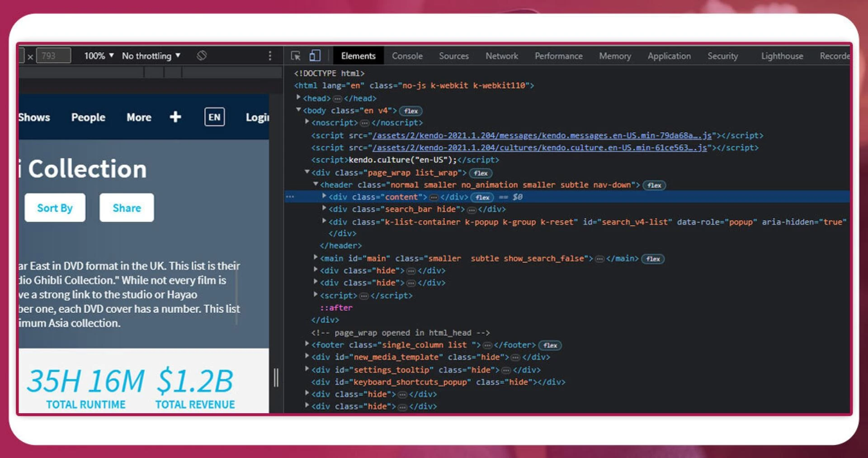Click the ellipsis inside content div
Viewport: 868px width, 458px height.
point(434,197)
